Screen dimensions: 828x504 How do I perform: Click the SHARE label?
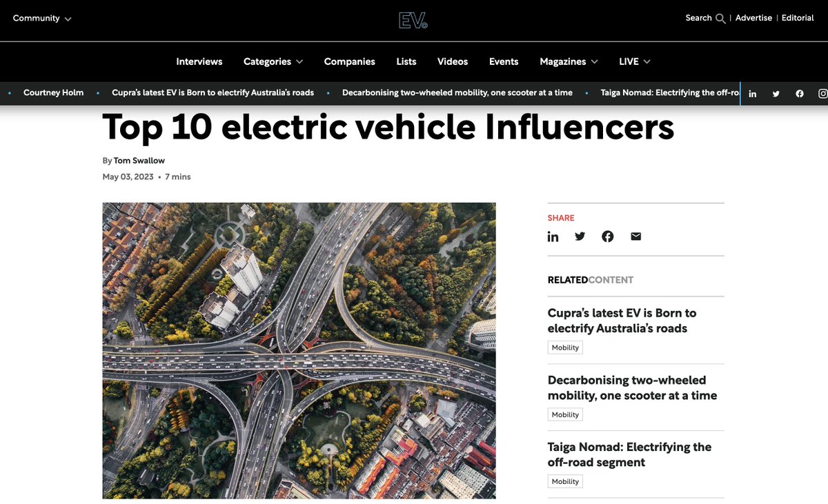tap(561, 218)
